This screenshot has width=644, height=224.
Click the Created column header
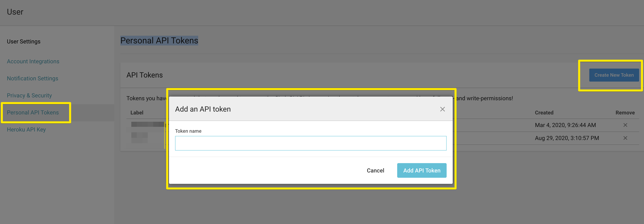pyautogui.click(x=544, y=113)
